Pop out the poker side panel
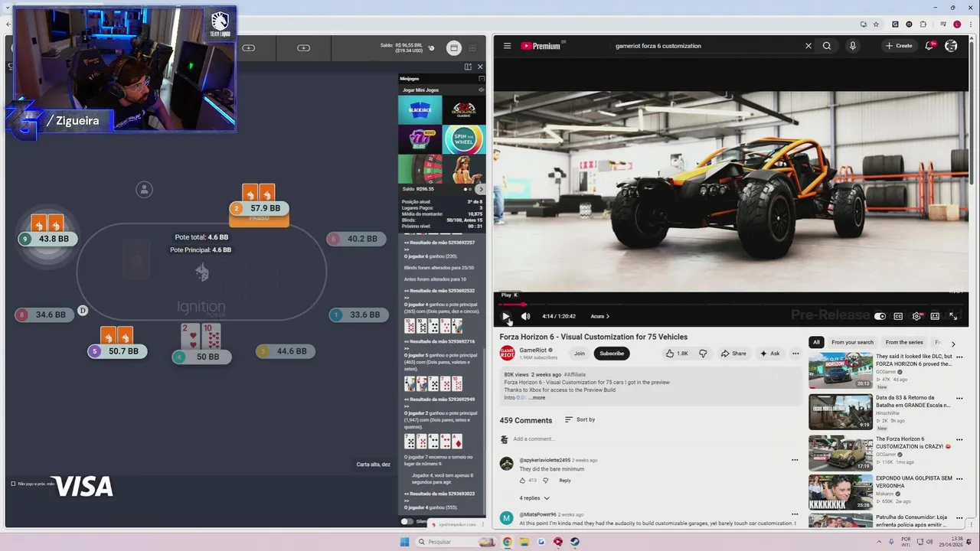The image size is (980, 551). [x=468, y=67]
